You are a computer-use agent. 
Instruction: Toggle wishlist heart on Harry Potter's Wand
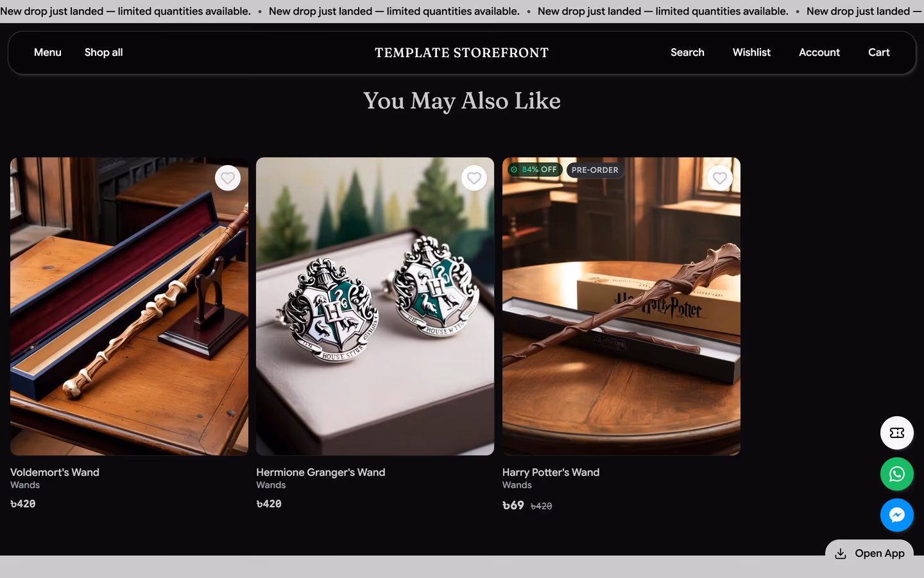[x=720, y=178]
